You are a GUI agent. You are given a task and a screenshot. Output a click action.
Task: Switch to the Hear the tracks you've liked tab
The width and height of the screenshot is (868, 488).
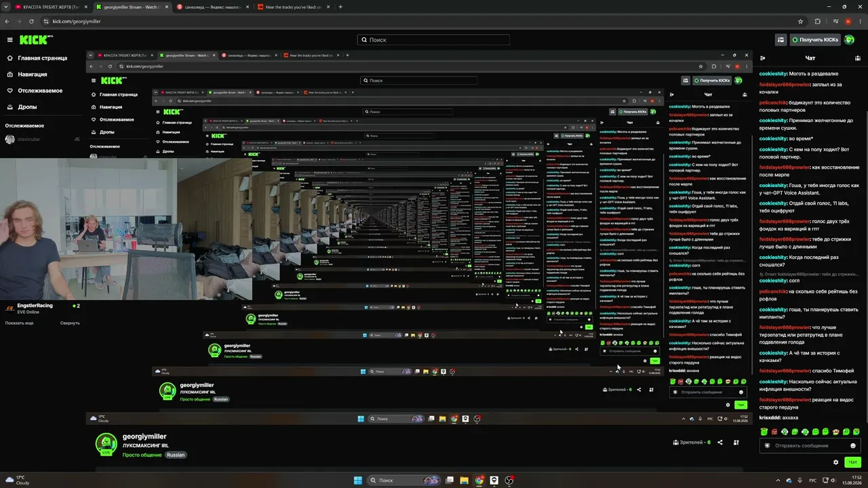pos(293,7)
